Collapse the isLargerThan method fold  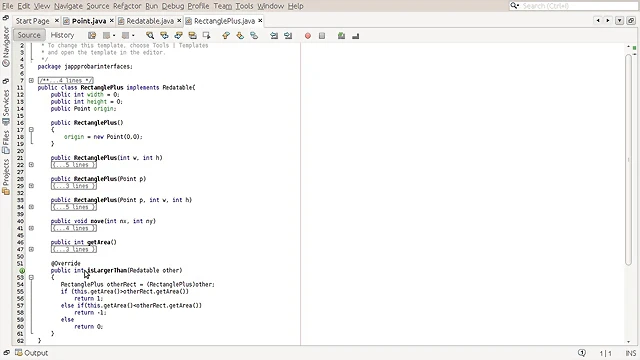click(31, 278)
